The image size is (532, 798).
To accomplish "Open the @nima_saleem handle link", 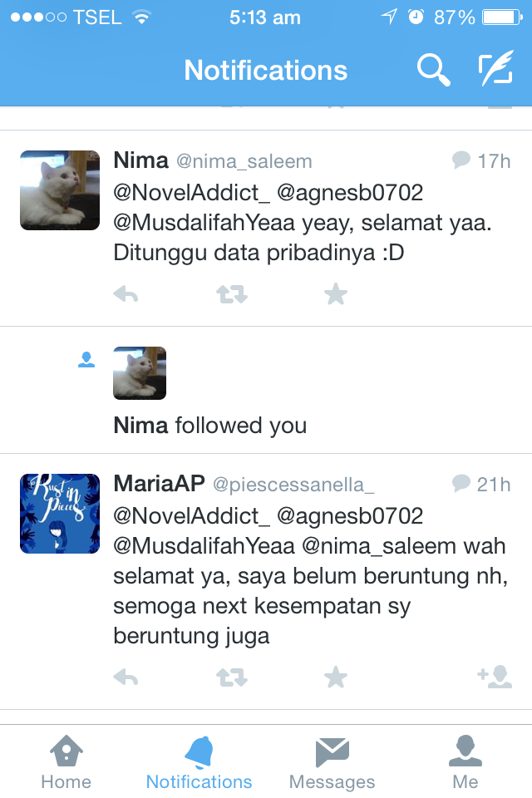I will point(244,161).
